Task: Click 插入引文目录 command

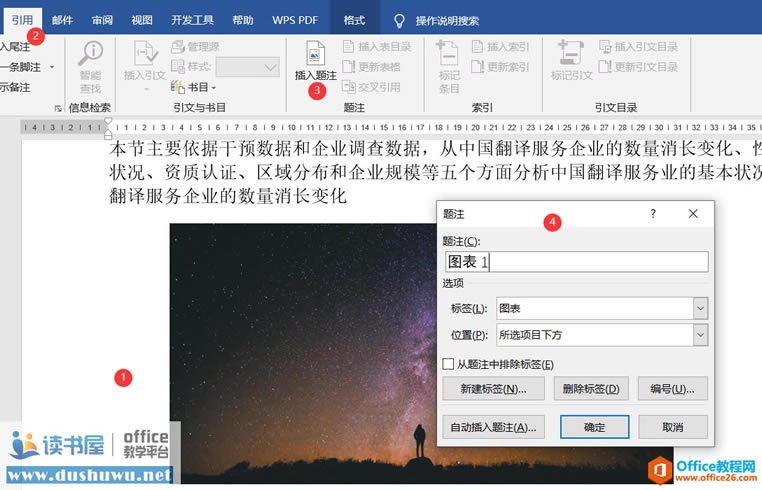Action: [638, 47]
